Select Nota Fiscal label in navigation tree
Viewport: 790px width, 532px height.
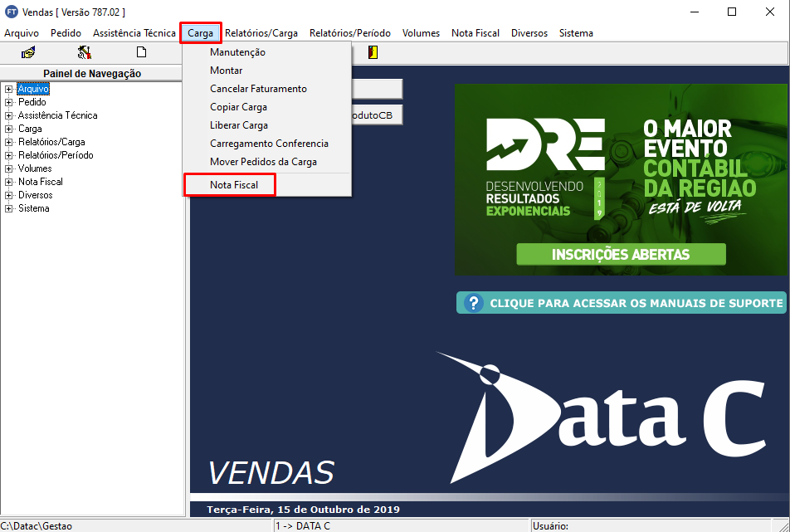coord(41,182)
